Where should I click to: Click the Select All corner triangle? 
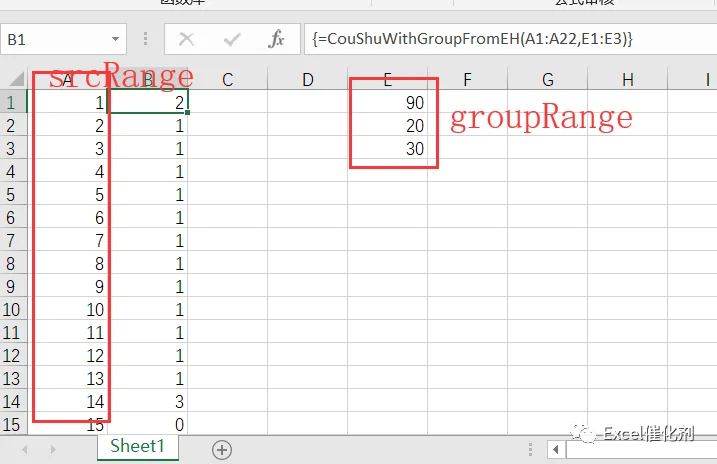pyautogui.click(x=17, y=79)
